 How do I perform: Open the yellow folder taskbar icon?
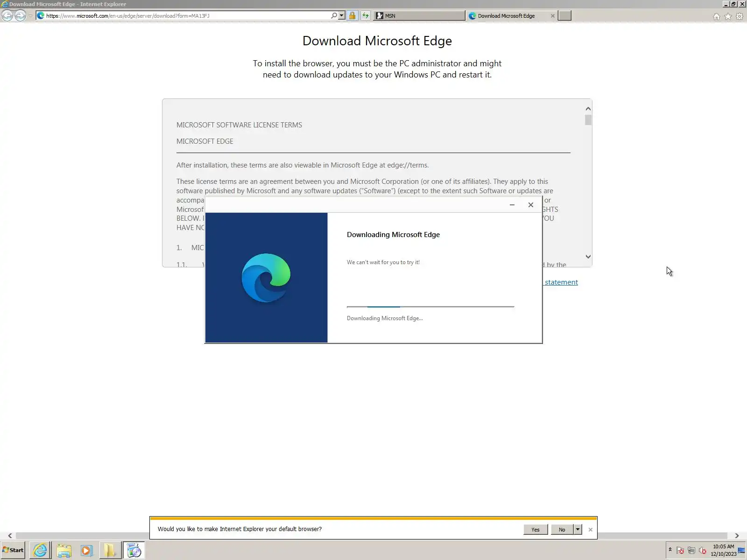(110, 550)
